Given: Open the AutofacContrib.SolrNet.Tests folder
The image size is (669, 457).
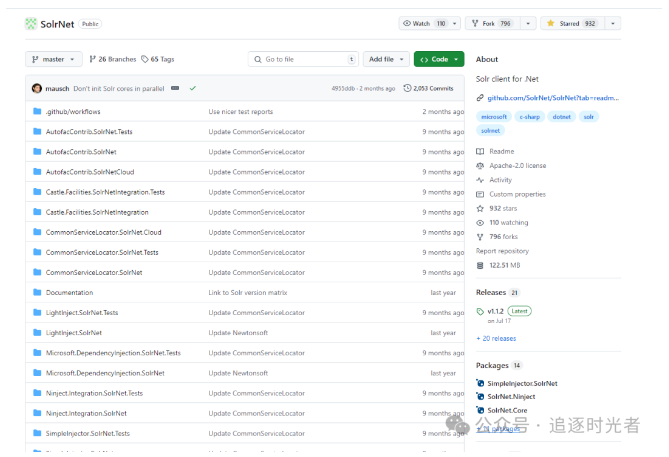Looking at the screenshot, I should [x=89, y=131].
